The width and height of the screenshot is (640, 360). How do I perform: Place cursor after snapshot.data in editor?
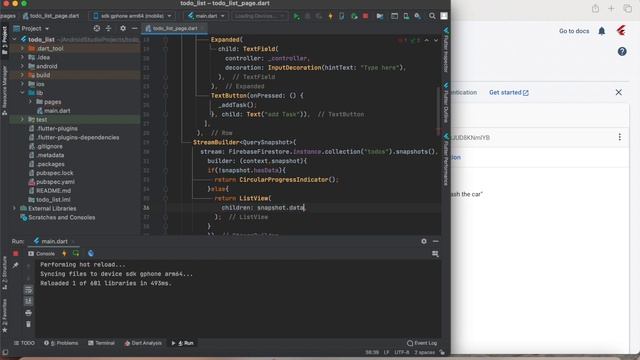pyautogui.click(x=305, y=208)
